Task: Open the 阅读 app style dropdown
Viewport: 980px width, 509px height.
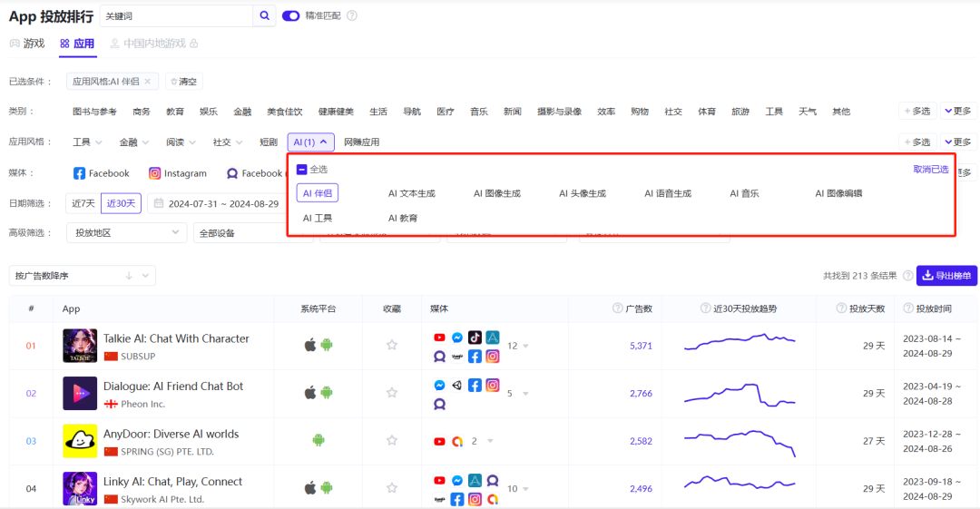Action: point(181,142)
